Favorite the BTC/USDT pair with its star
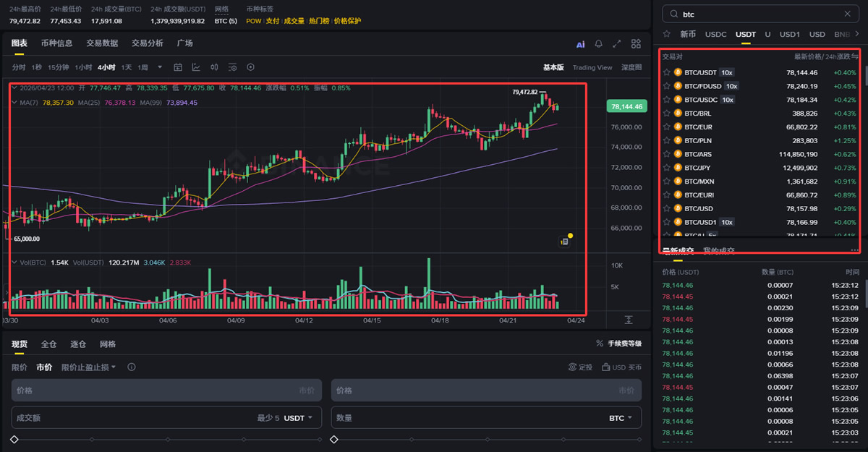The height and width of the screenshot is (452, 868). coord(667,72)
